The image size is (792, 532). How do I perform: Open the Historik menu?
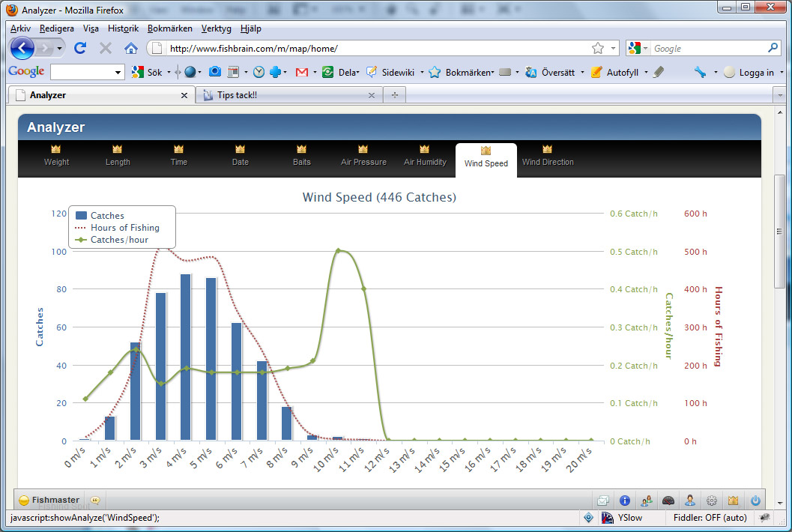(x=123, y=28)
